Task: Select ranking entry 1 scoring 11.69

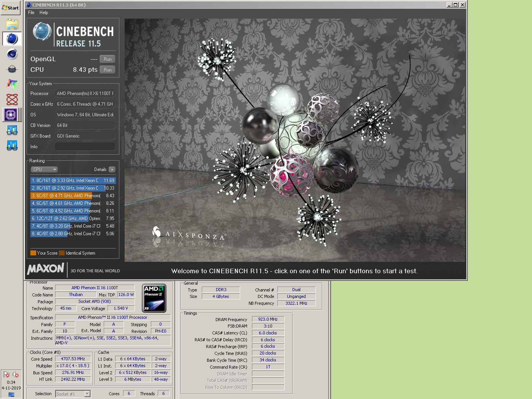Action: point(73,180)
